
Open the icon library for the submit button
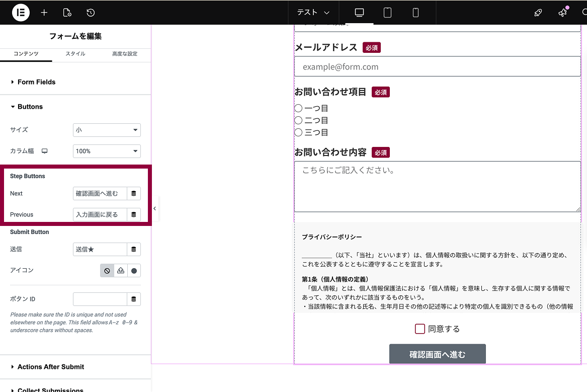[135, 270]
